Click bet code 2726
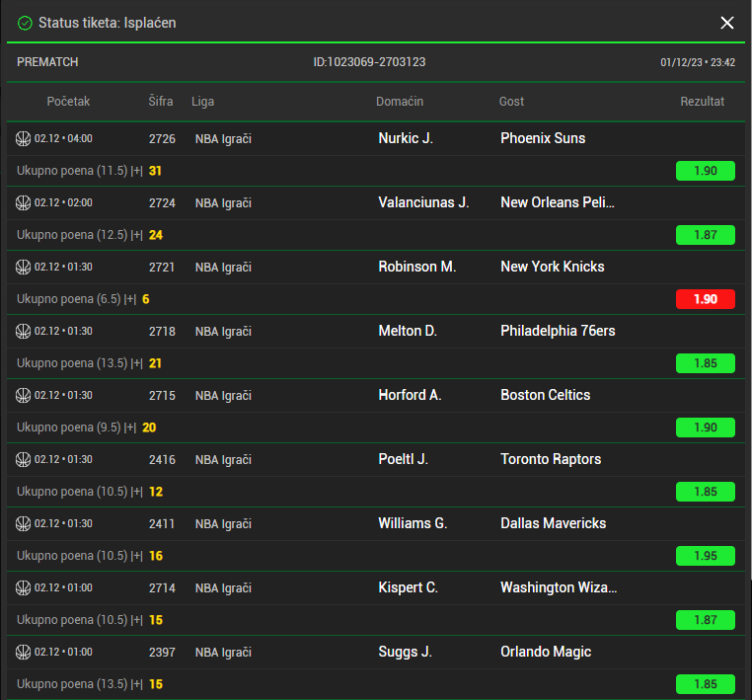This screenshot has width=752, height=700. click(x=162, y=139)
